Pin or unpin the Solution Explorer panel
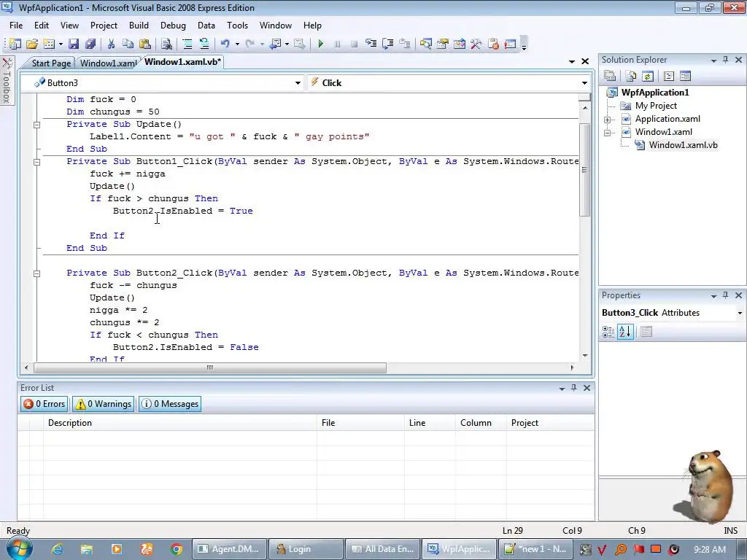 tap(726, 60)
